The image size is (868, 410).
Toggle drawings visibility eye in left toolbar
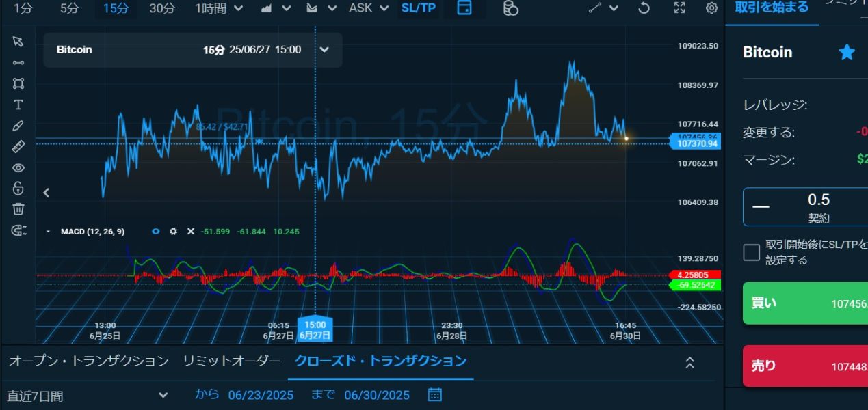coord(18,167)
